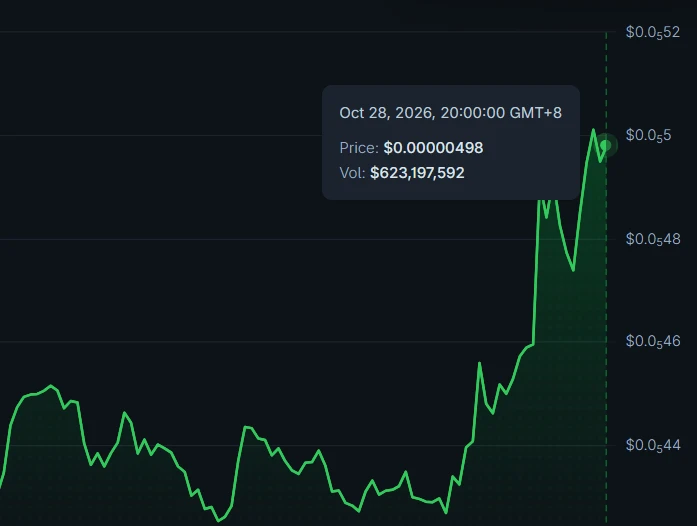Click the $0.0₅5 axis label

pyautogui.click(x=648, y=136)
